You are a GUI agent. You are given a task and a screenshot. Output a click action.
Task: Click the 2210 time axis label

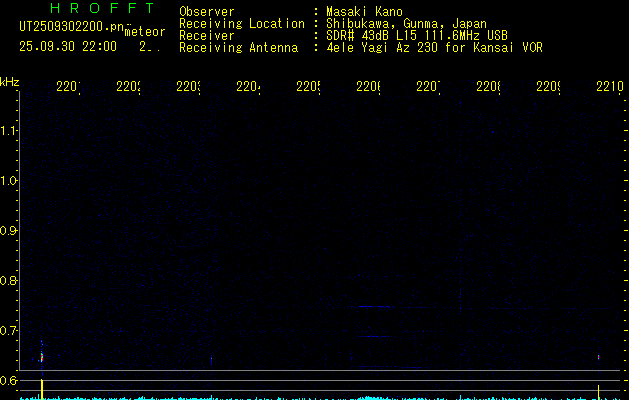click(x=610, y=86)
